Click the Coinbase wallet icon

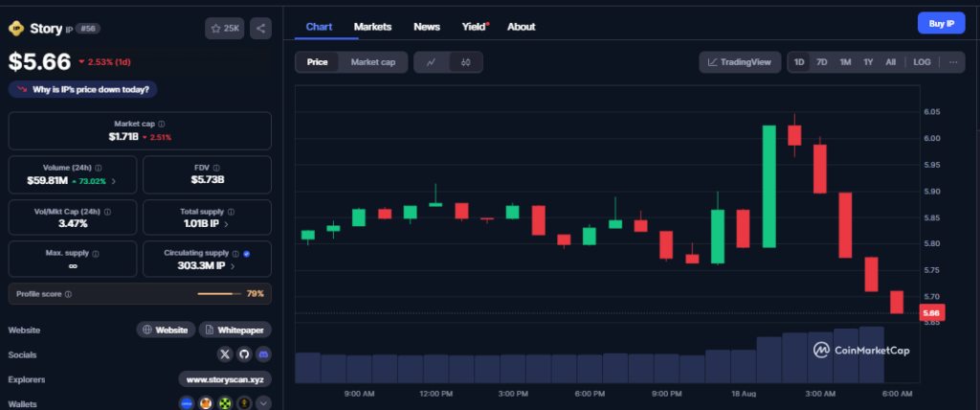pos(187,403)
